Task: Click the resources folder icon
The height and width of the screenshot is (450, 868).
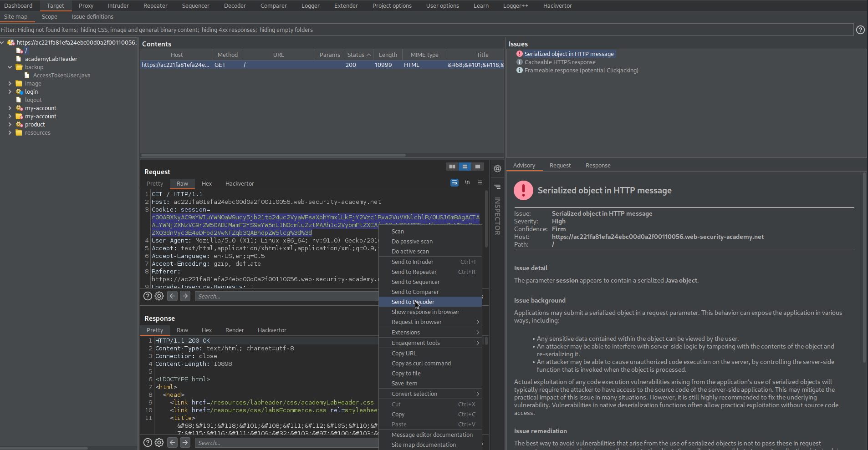Action: (19, 132)
